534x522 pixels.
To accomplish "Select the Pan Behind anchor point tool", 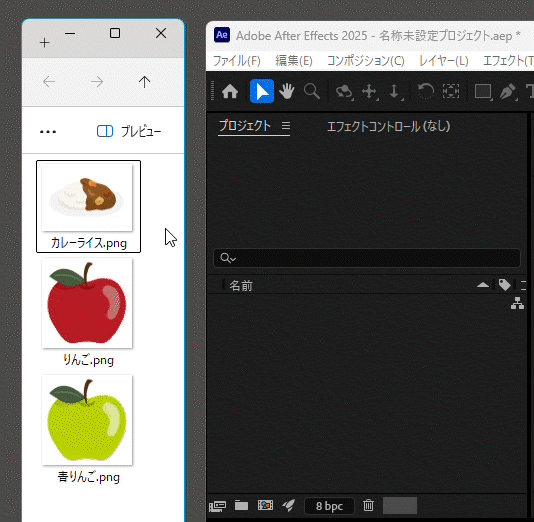I will tap(451, 91).
